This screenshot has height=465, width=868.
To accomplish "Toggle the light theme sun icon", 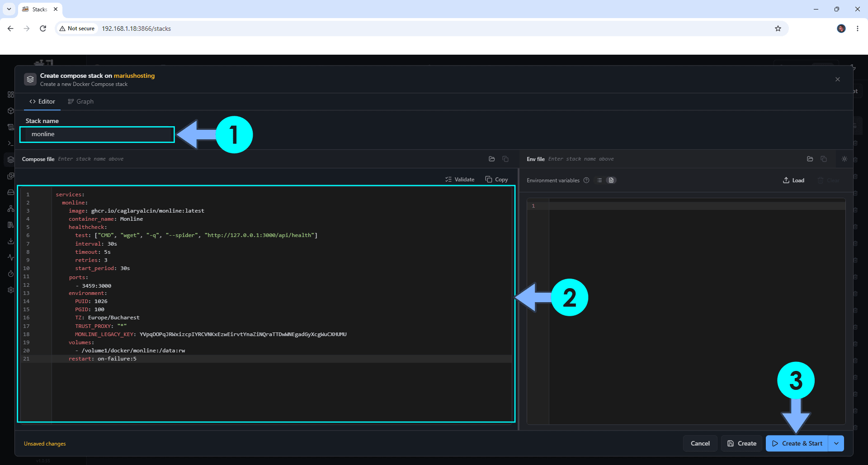I will coord(844,159).
